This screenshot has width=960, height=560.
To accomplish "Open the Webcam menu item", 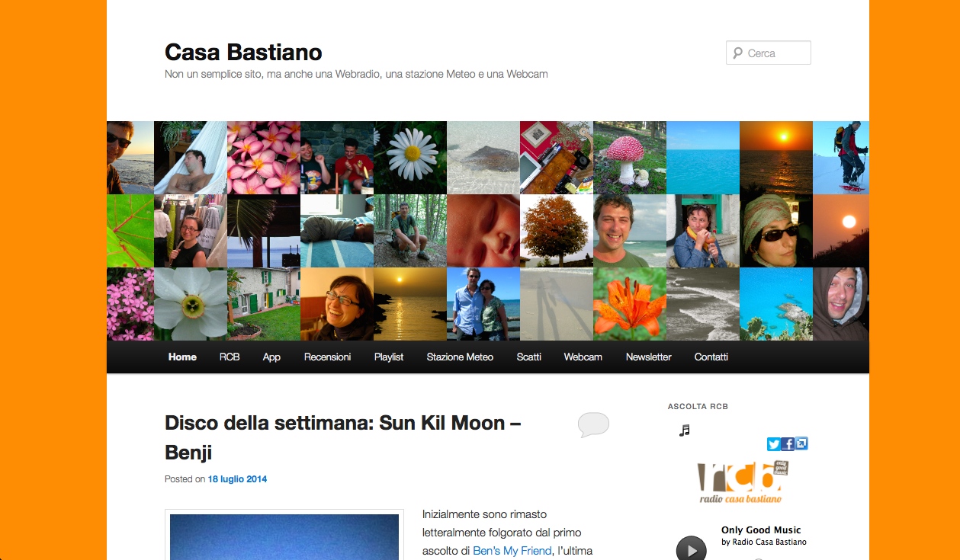I will [x=583, y=357].
